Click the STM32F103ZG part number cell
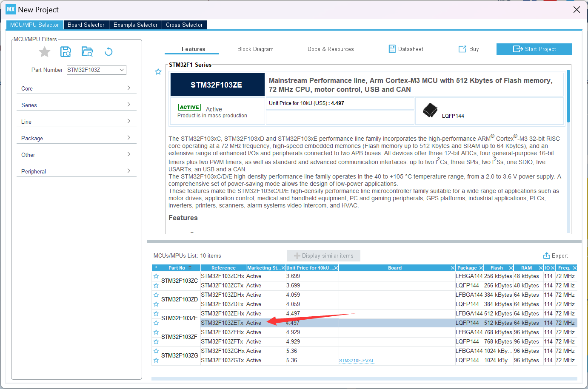 [x=180, y=356]
